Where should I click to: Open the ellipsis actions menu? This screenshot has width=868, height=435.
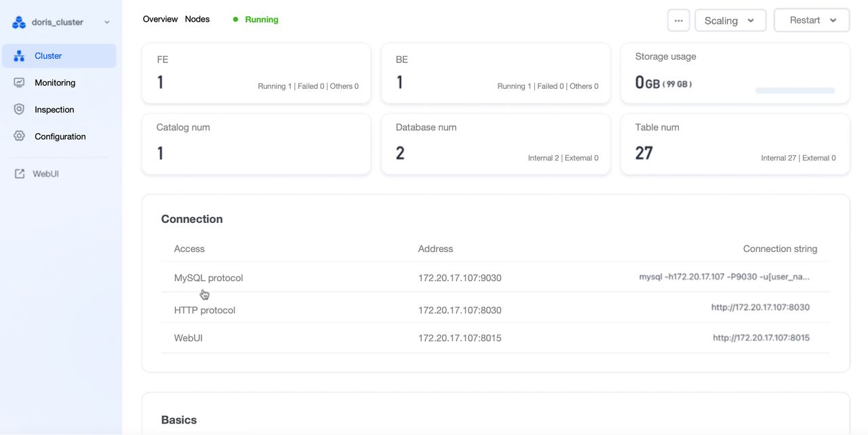(x=678, y=20)
